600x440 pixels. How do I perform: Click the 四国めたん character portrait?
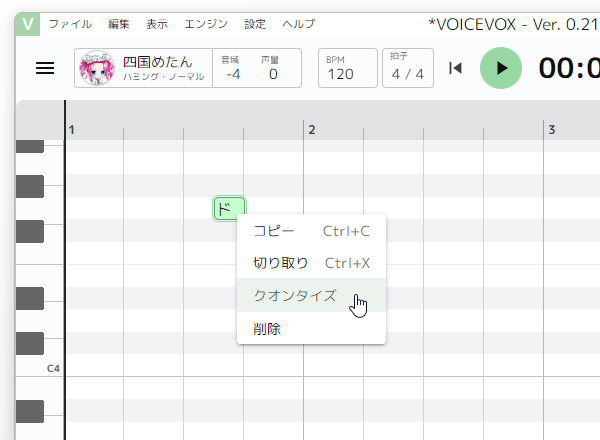pyautogui.click(x=97, y=68)
